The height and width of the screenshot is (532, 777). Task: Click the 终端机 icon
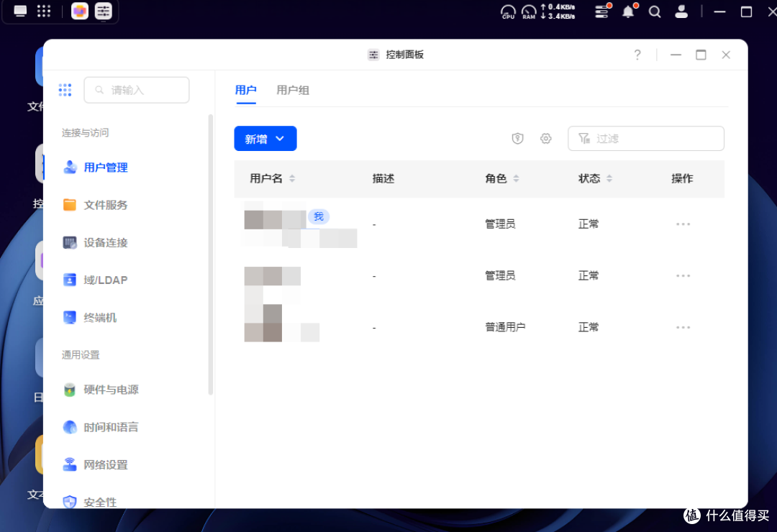coord(70,317)
